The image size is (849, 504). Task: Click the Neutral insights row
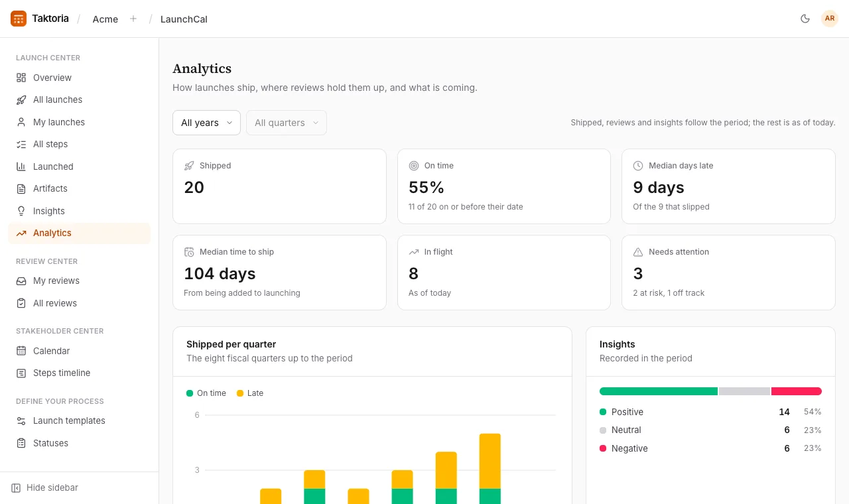(x=710, y=430)
